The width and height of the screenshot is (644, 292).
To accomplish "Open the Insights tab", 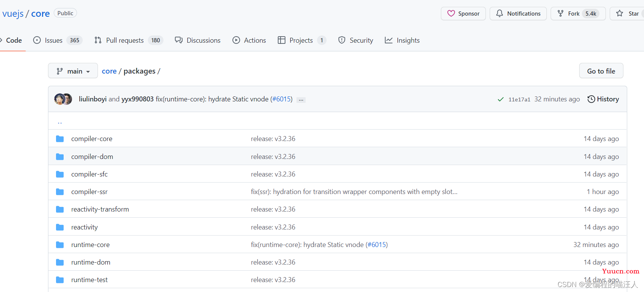I will point(402,40).
